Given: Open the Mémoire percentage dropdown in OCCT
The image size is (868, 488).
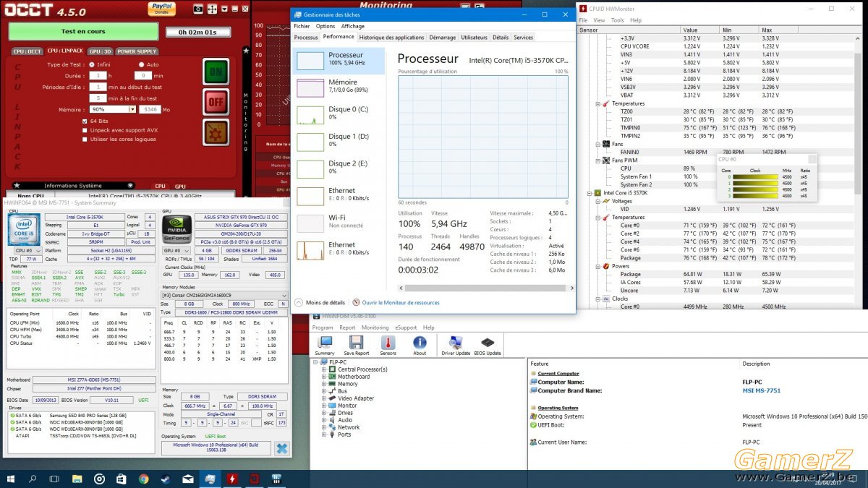Looking at the screenshot, I should click(132, 109).
